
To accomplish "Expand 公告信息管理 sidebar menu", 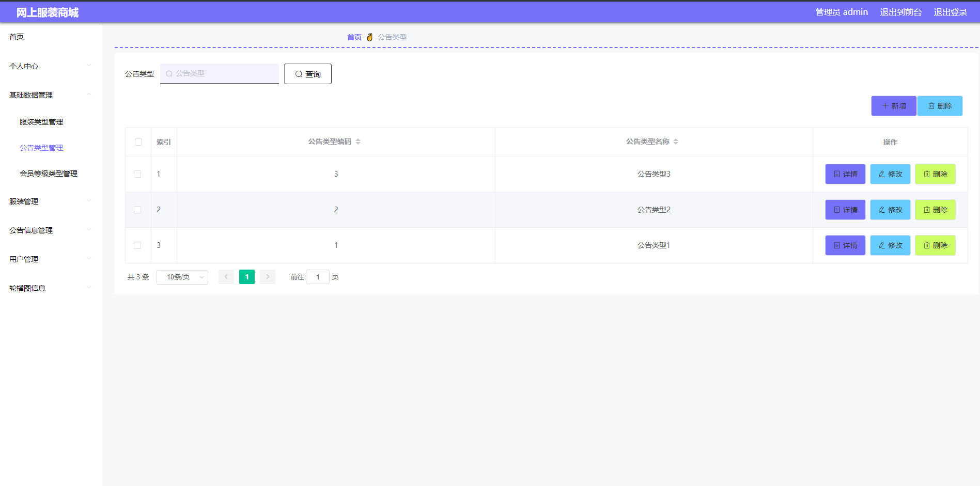I will 51,230.
